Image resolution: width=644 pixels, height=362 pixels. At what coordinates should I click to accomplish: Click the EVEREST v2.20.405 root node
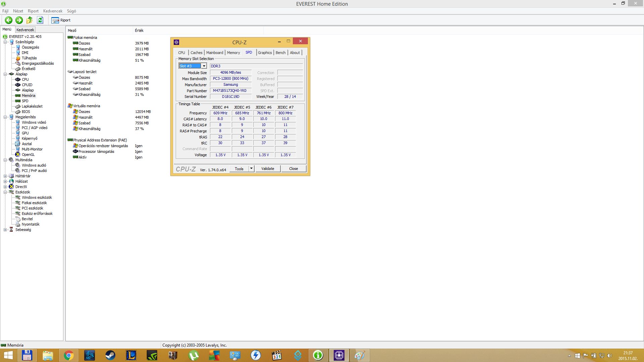click(22, 37)
